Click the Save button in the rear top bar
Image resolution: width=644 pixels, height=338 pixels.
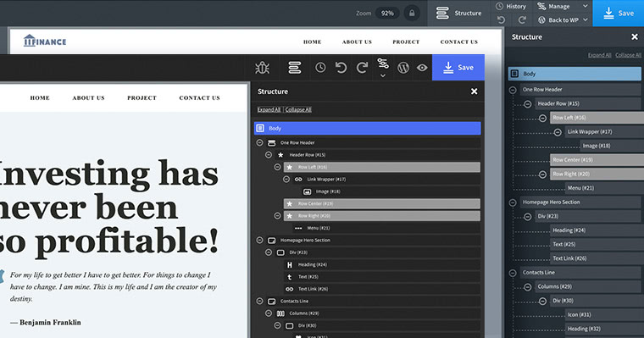pos(619,14)
